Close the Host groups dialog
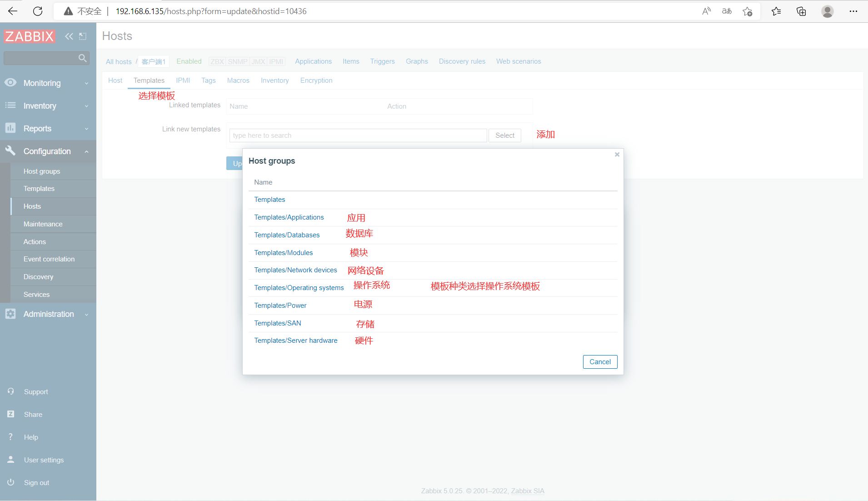This screenshot has height=501, width=868. click(617, 155)
